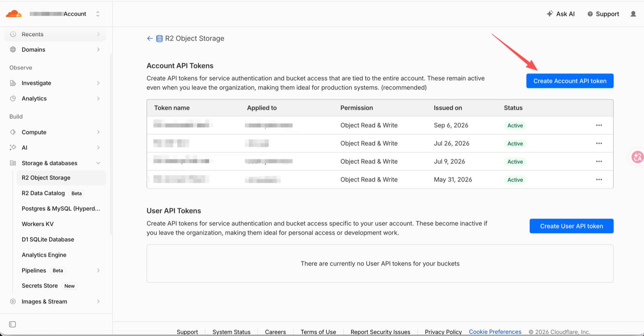Open Compute in the sidebar
The image size is (644, 336).
click(55, 132)
